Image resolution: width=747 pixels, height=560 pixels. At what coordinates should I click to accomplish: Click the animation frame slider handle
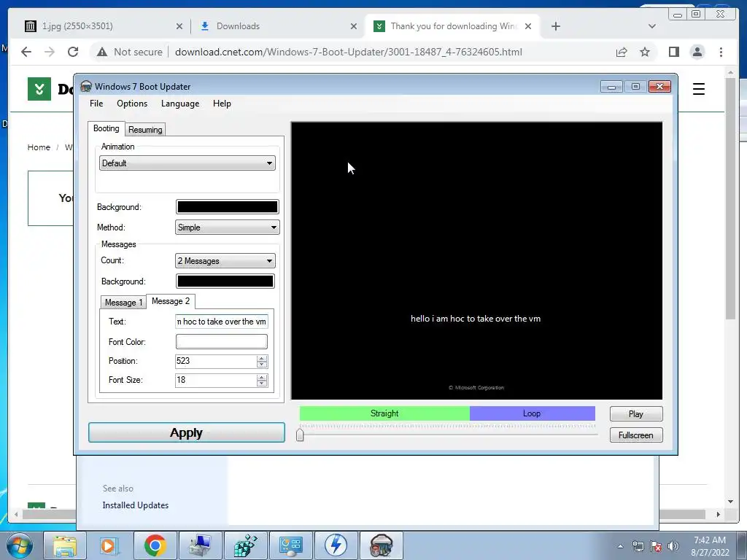[300, 435]
